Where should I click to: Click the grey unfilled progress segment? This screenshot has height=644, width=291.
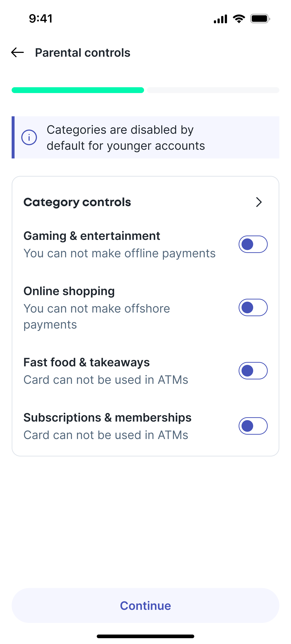[213, 90]
